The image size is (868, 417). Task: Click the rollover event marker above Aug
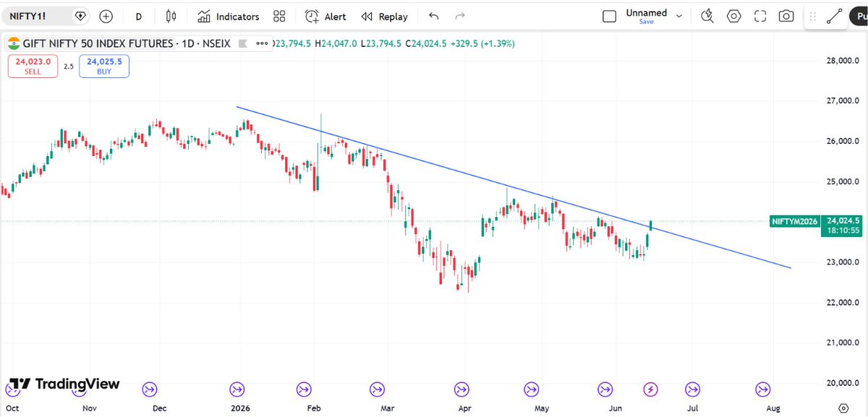point(762,390)
